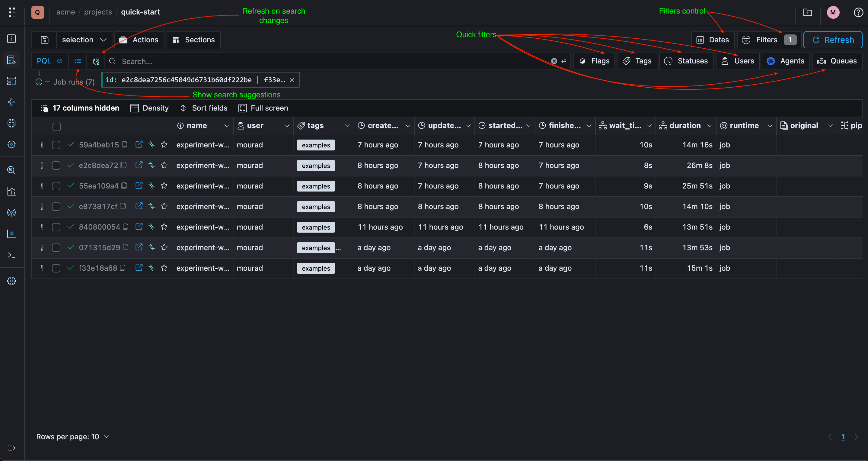Open row actions menu for e873817cf
868x461 pixels.
coord(41,206)
